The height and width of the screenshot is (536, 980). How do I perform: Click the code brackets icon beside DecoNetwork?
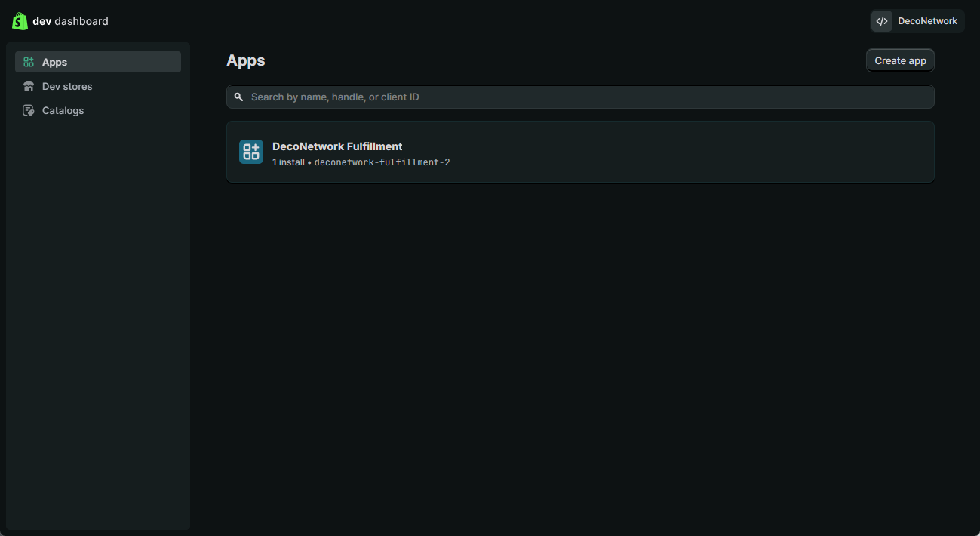[x=882, y=21]
